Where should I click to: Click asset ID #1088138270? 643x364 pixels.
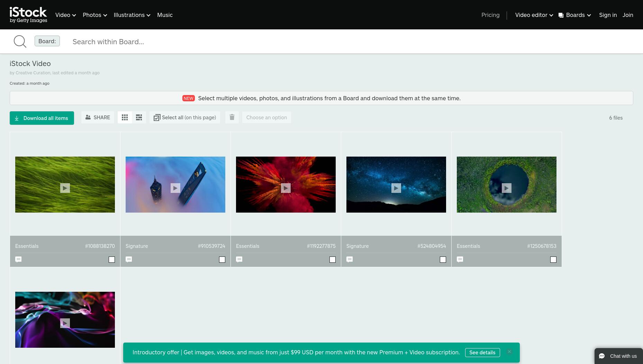point(100,246)
